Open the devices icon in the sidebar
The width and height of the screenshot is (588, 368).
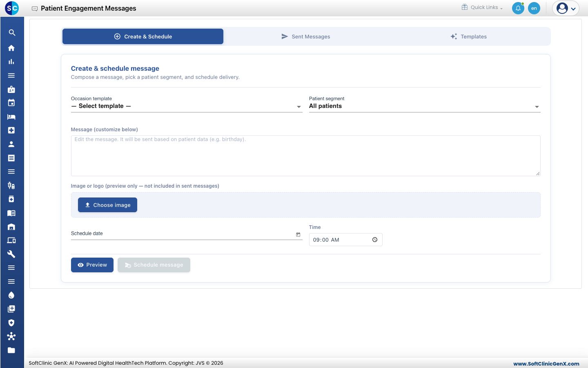click(11, 240)
